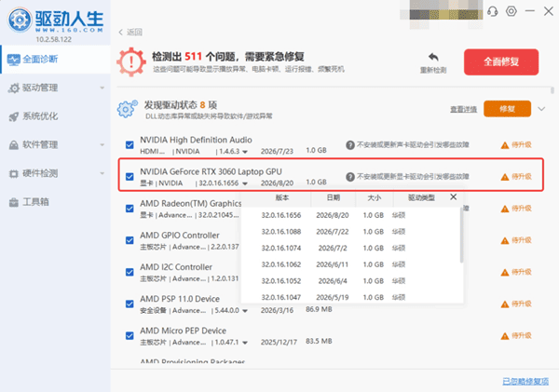Click the 版本 column header
Viewport: 559px width, 392px height.
pos(282,197)
